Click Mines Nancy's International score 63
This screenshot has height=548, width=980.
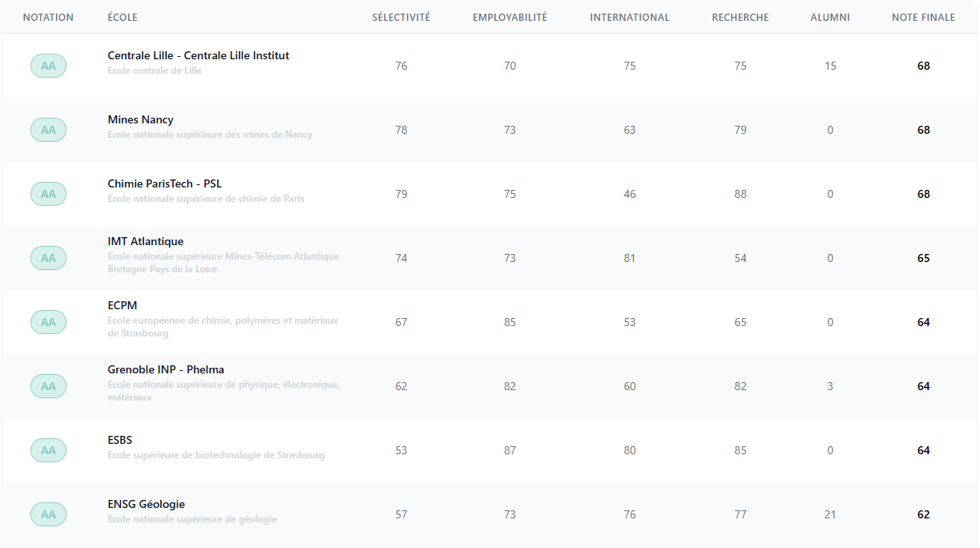tap(630, 130)
